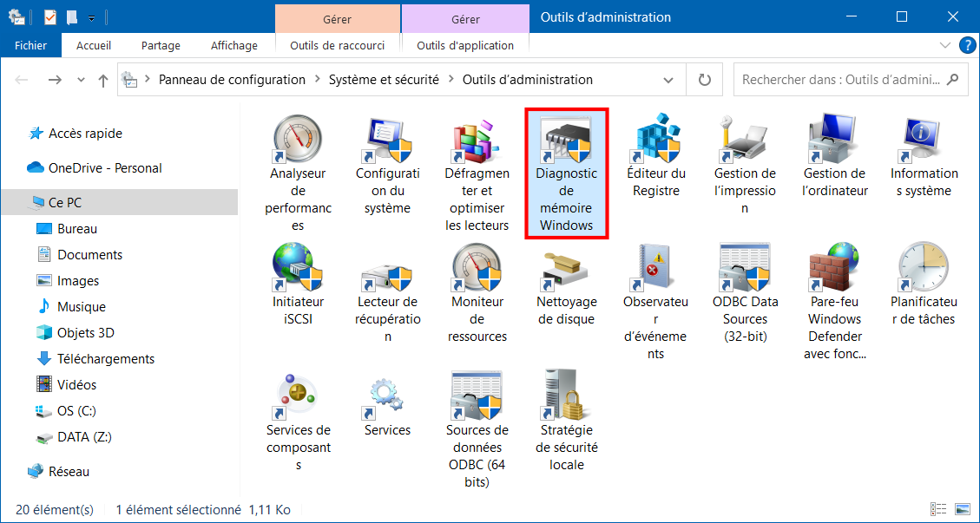Select Initiateur iSCSI icon

(298, 267)
